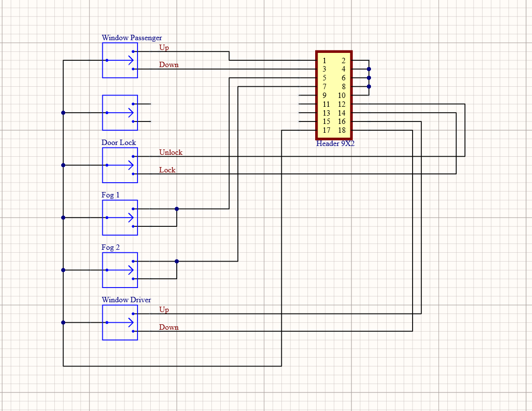This screenshot has width=532, height=411.
Task: Select the junction dot beside header pin 8
Action: click(369, 87)
